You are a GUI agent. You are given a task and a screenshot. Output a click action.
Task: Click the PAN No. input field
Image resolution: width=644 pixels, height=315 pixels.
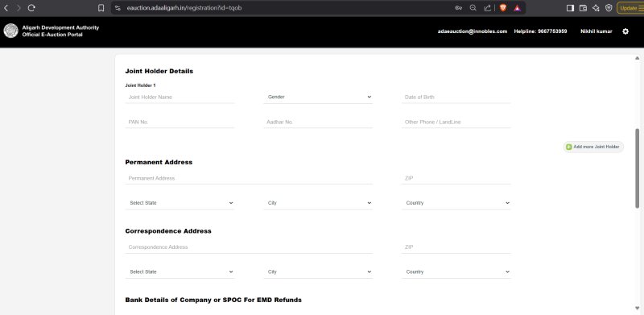180,122
